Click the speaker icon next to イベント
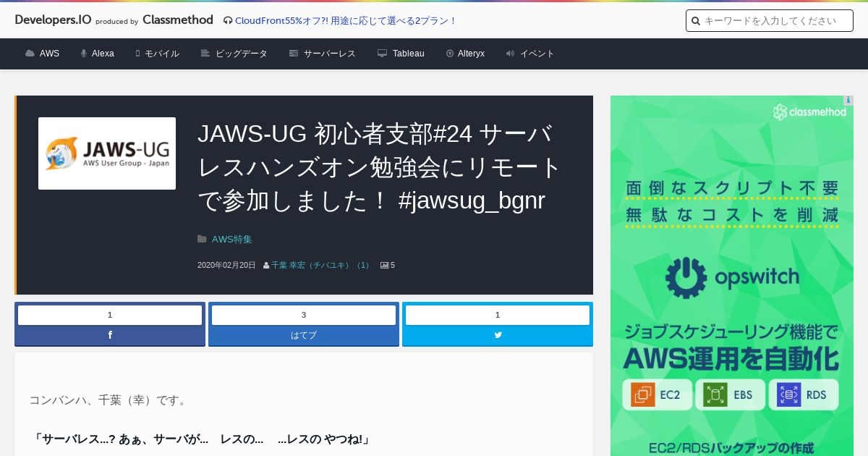Image resolution: width=868 pixels, height=456 pixels. click(510, 54)
